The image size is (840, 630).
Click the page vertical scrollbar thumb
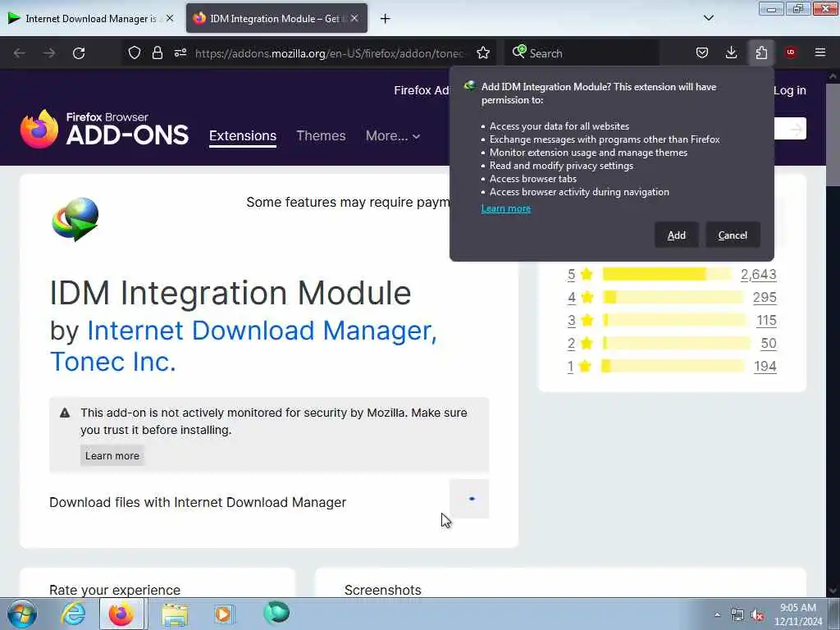833,134
